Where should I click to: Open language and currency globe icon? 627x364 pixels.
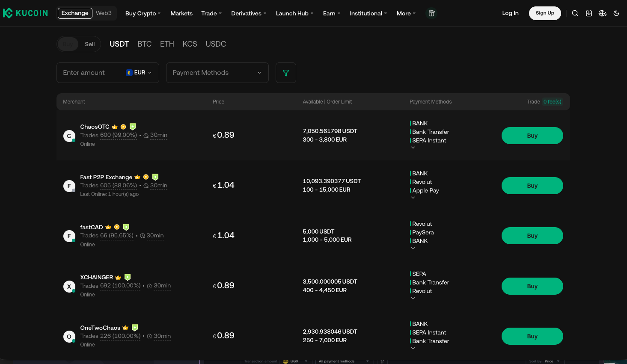coord(603,13)
